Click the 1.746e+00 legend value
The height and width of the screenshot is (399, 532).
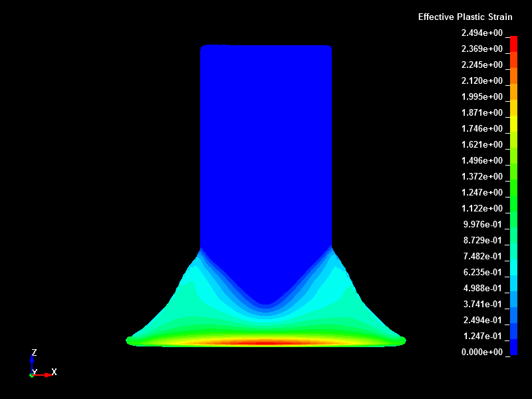click(x=482, y=128)
